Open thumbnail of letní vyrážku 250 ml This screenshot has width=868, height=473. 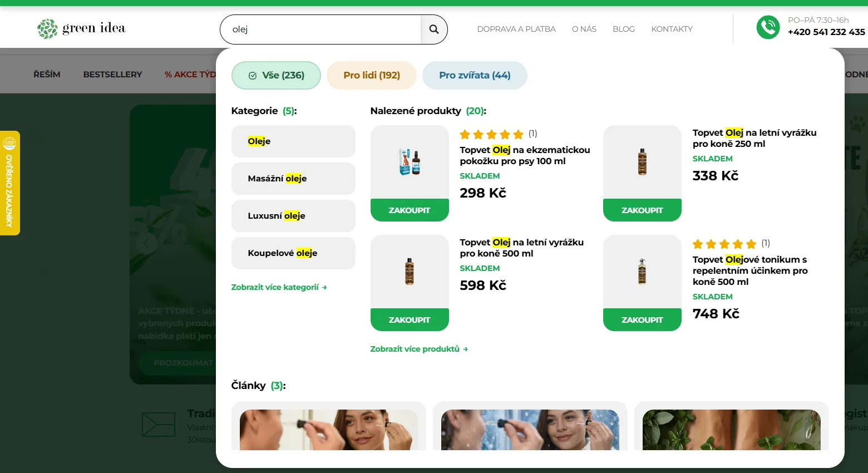pos(642,162)
